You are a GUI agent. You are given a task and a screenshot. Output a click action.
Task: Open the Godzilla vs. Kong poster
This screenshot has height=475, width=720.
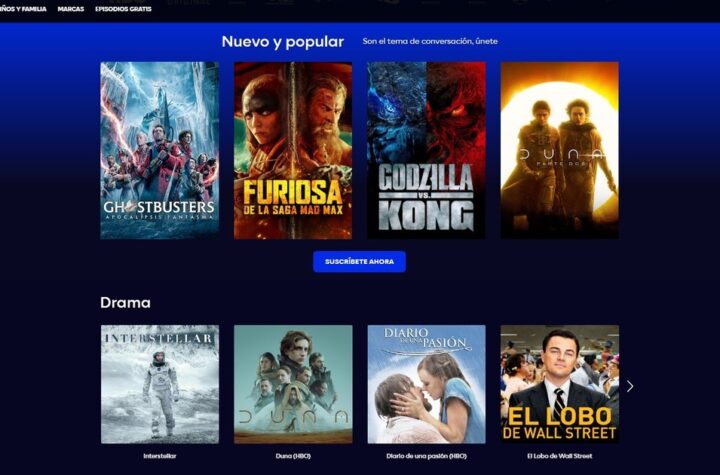point(426,150)
